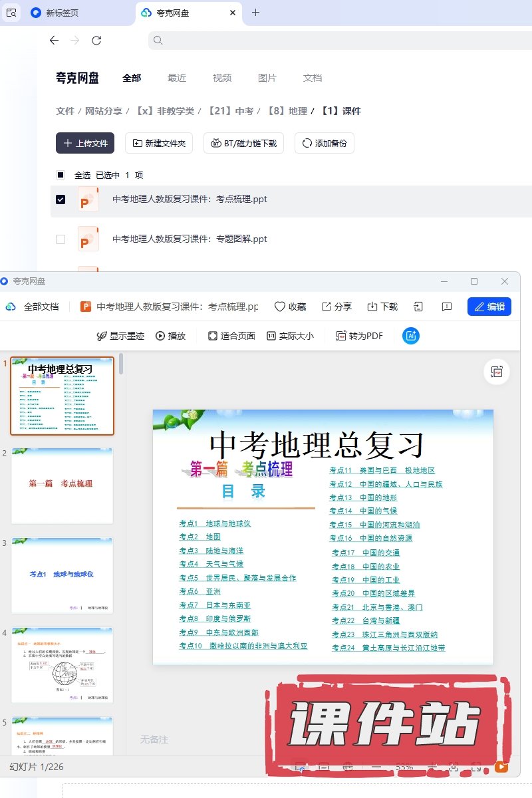
Task: Select slide 3 thumbnail in the side panel
Action: [x=62, y=575]
